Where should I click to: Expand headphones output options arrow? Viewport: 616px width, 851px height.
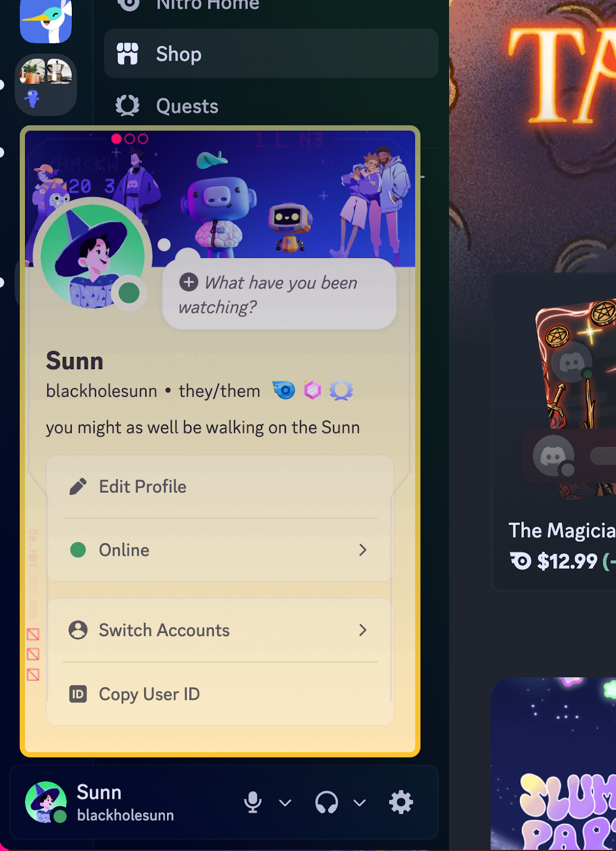[360, 803]
